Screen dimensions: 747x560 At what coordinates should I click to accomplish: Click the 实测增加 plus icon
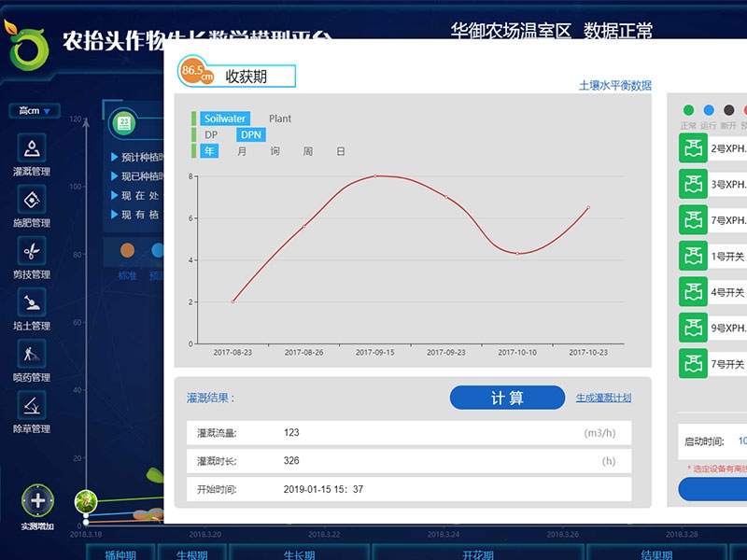(x=37, y=500)
